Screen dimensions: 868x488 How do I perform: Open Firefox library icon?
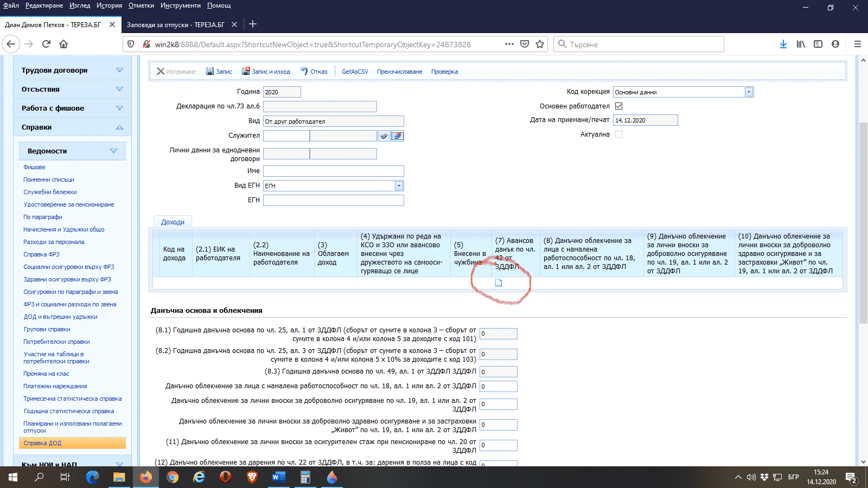801,44
